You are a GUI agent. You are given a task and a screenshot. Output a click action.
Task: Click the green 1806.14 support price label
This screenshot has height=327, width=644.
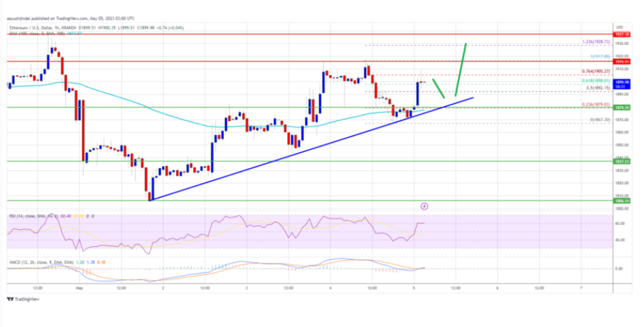622,200
